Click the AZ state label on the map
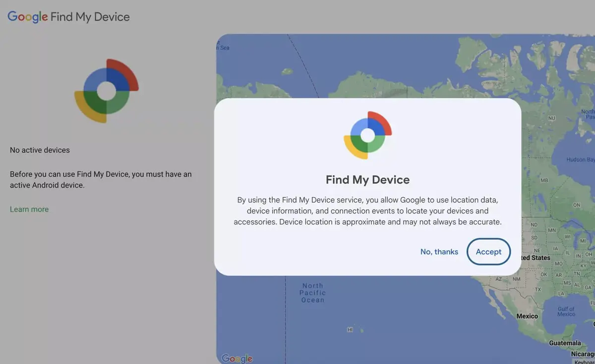Screen dimensions: 595x364 click(x=499, y=279)
